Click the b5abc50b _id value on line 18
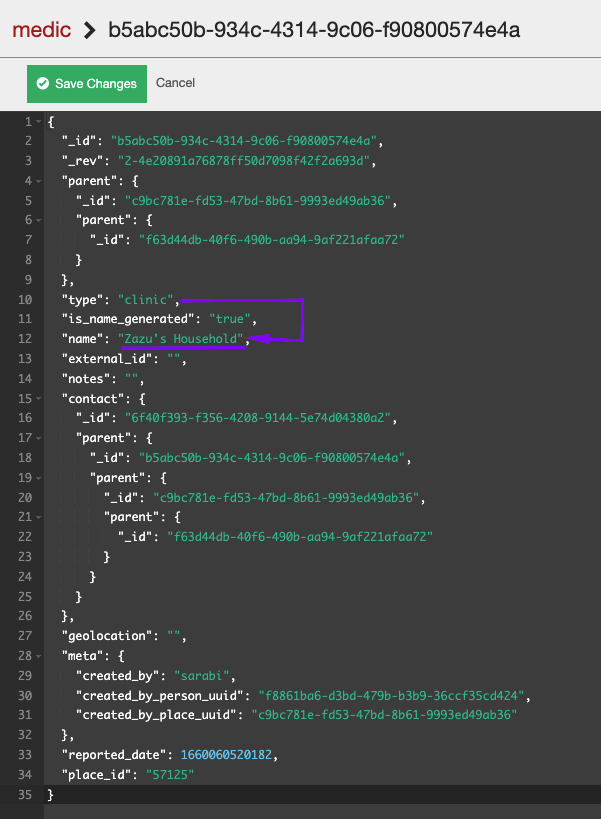Viewport: 601px width, 819px height. click(x=272, y=458)
